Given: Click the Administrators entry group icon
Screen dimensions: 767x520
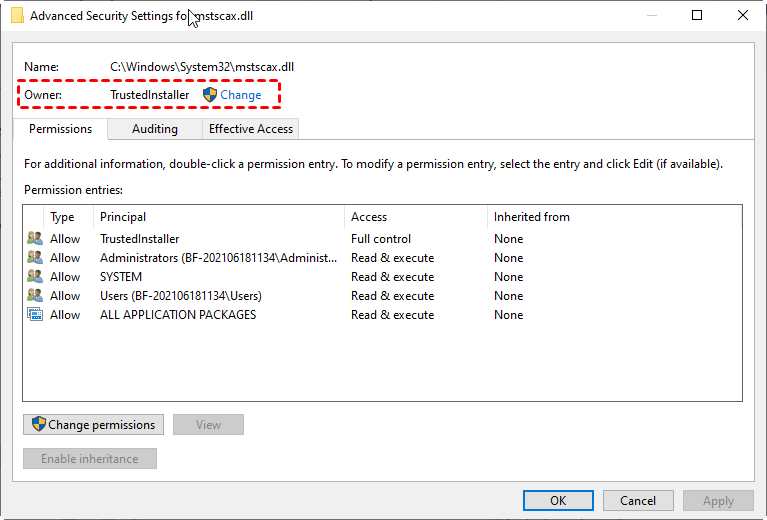Looking at the screenshot, I should [35, 258].
